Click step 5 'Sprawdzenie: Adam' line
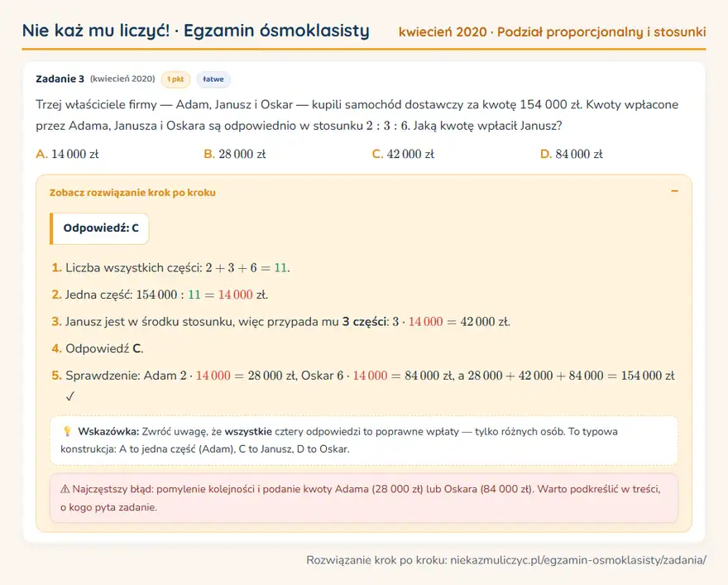728x585 pixels. coord(363,376)
